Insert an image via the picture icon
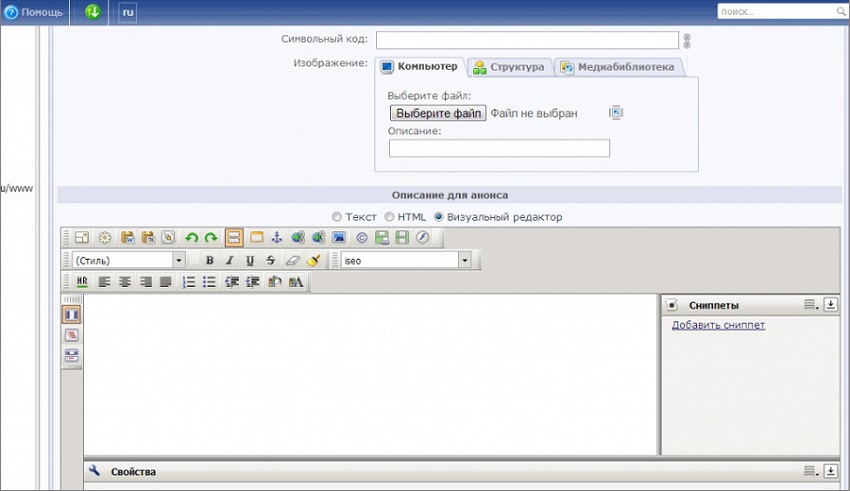The height and width of the screenshot is (491, 850). click(x=339, y=237)
